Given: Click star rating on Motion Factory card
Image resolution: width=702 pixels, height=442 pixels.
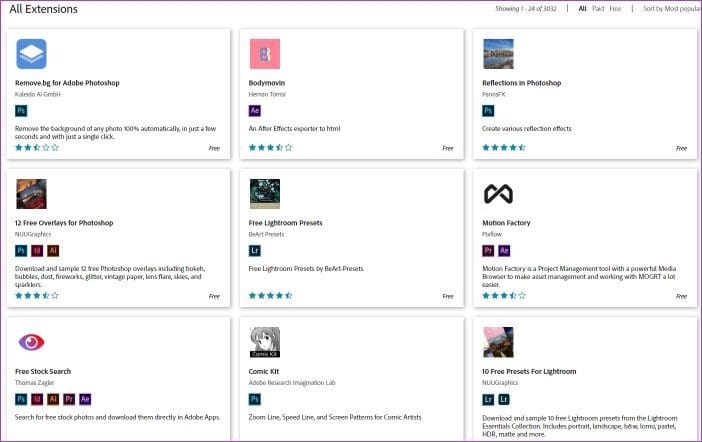Looking at the screenshot, I should (x=504, y=296).
